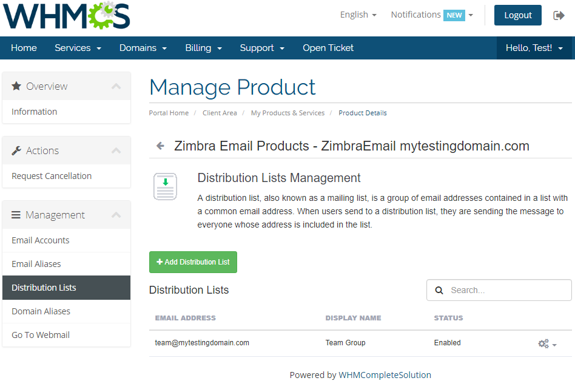Screen dimensions: 575x392
Task: Follow the My Products & Services breadcrumb
Action: click(x=287, y=113)
